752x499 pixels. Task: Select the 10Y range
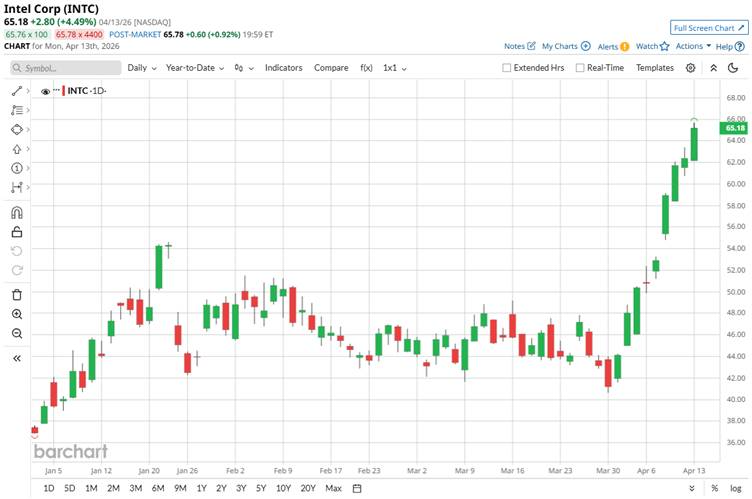coord(283,488)
